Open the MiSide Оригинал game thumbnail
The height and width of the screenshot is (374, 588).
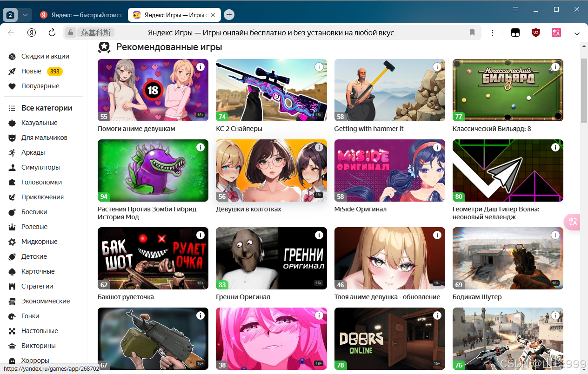click(390, 171)
